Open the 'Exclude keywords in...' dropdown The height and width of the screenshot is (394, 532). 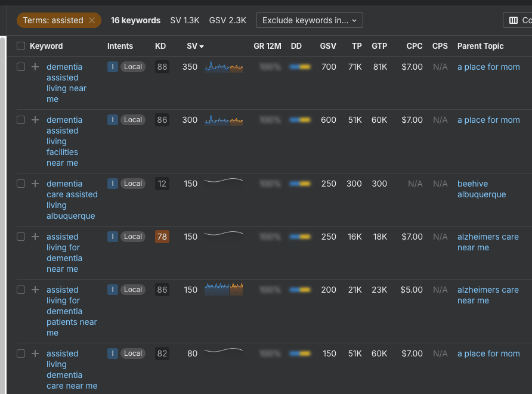coord(309,20)
